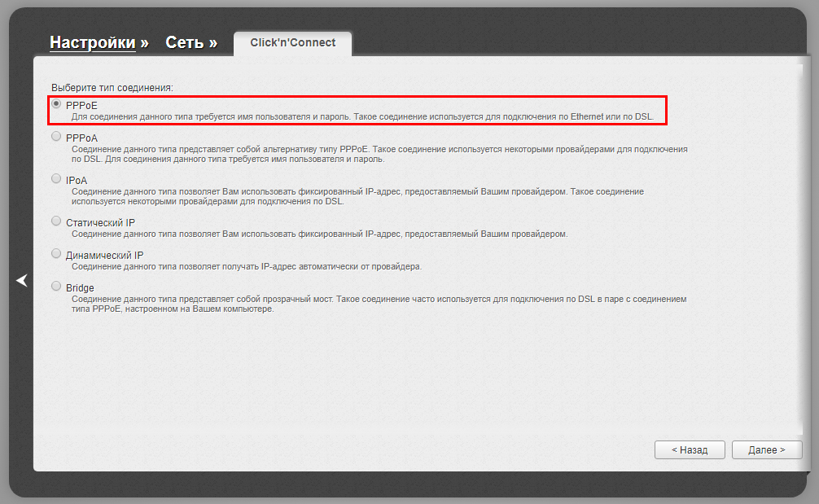Click the Выберите тип соединения heading
This screenshot has height=504, width=819.
click(112, 88)
